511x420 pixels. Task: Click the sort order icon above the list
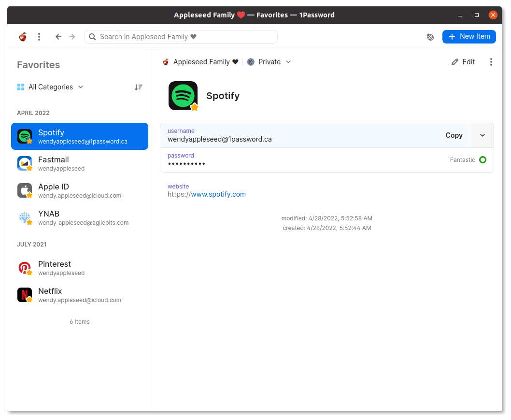(139, 87)
